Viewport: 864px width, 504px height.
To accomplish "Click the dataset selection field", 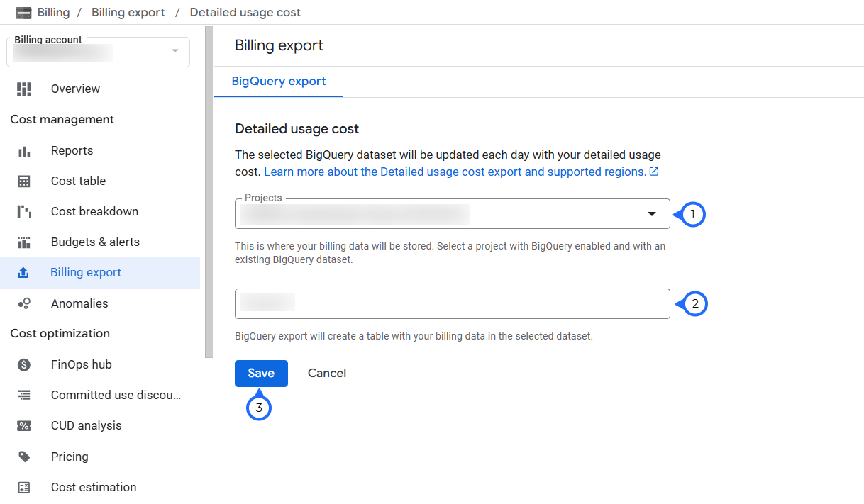I will coord(453,303).
